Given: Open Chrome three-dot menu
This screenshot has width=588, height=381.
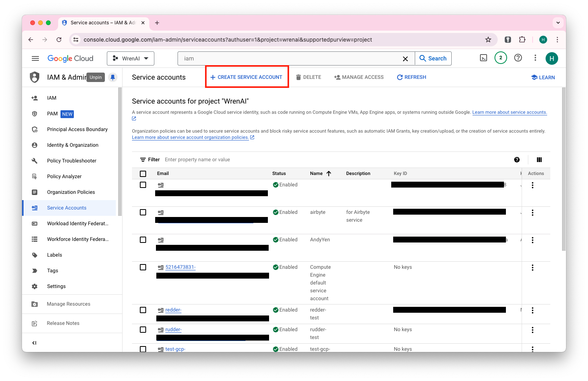Looking at the screenshot, I should click(x=557, y=40).
